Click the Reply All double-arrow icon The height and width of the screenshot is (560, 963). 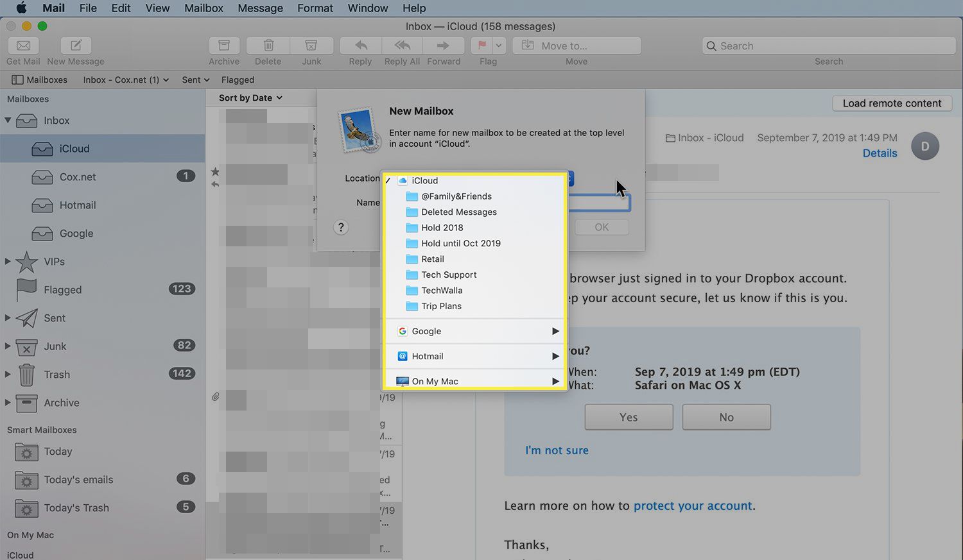(403, 46)
